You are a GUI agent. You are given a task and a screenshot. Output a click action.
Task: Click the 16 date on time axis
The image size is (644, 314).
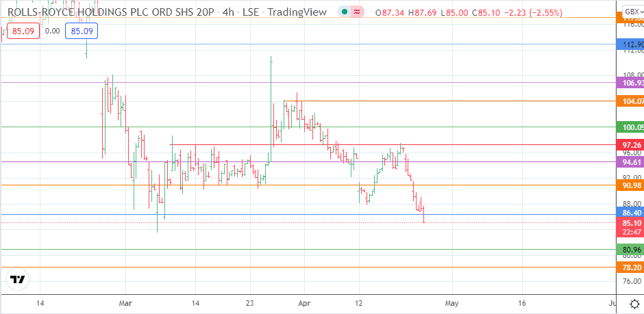pos(521,304)
